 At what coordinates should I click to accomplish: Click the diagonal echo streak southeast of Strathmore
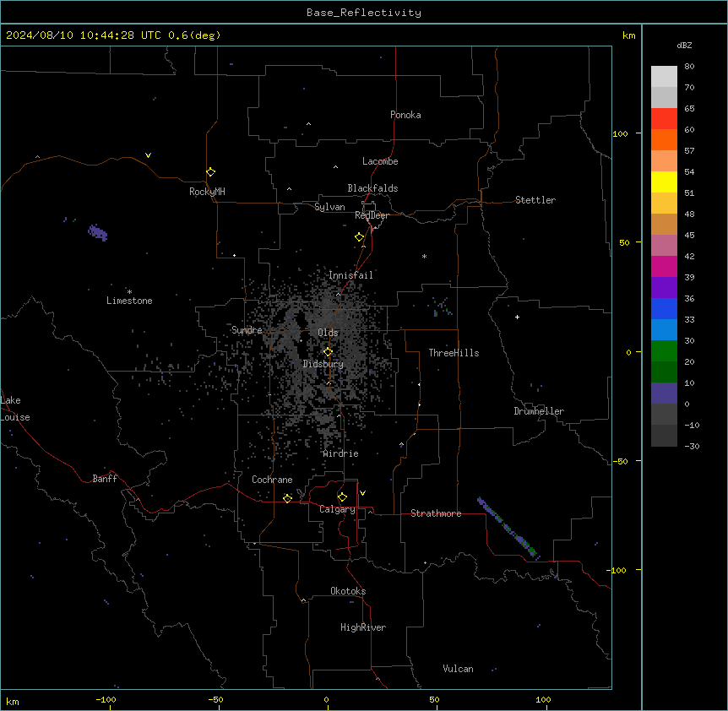pos(508,528)
